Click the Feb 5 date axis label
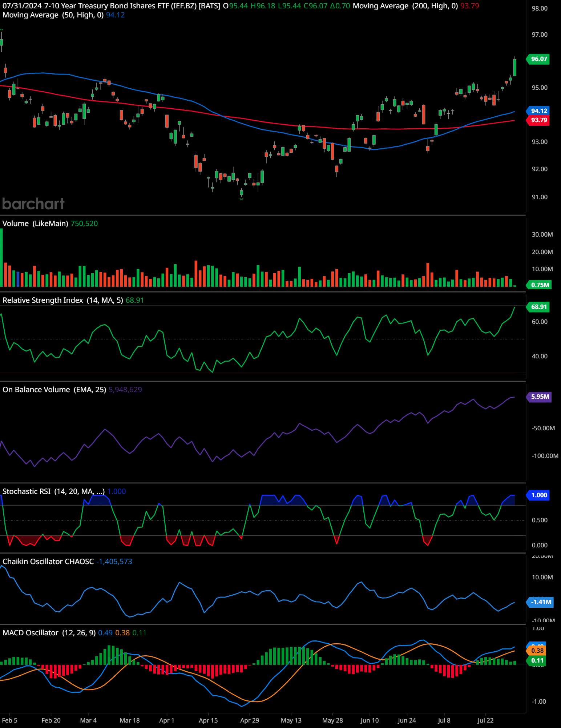 (x=9, y=720)
